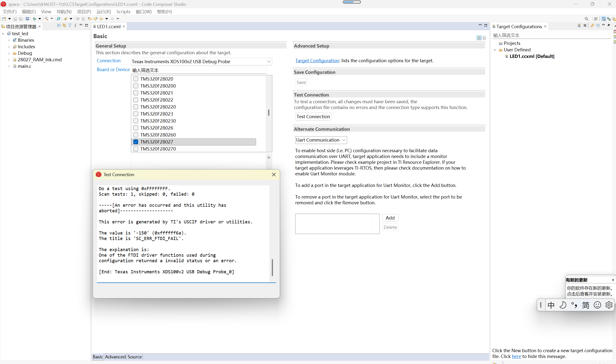Uncheck the TMS320F28027 device checkbox
The height and width of the screenshot is (364, 616).
(x=136, y=142)
